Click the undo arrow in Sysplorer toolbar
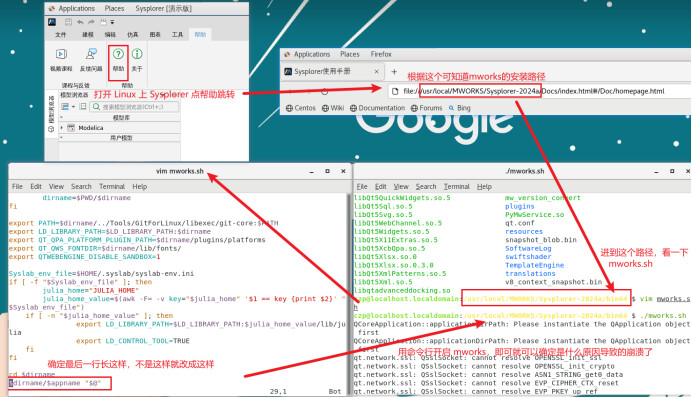This screenshot has width=692, height=398. (x=80, y=22)
